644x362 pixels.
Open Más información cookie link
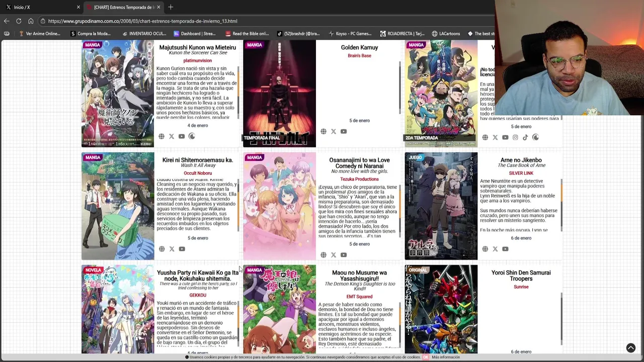pos(446,357)
